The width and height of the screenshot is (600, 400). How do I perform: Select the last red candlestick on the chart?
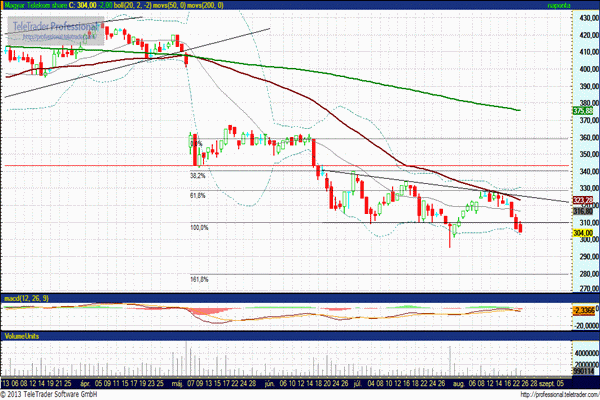point(520,228)
